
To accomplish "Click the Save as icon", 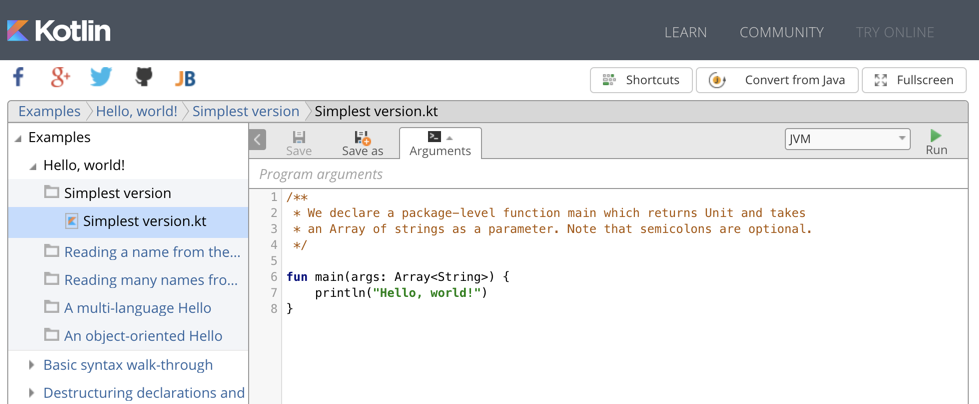I will tap(362, 137).
